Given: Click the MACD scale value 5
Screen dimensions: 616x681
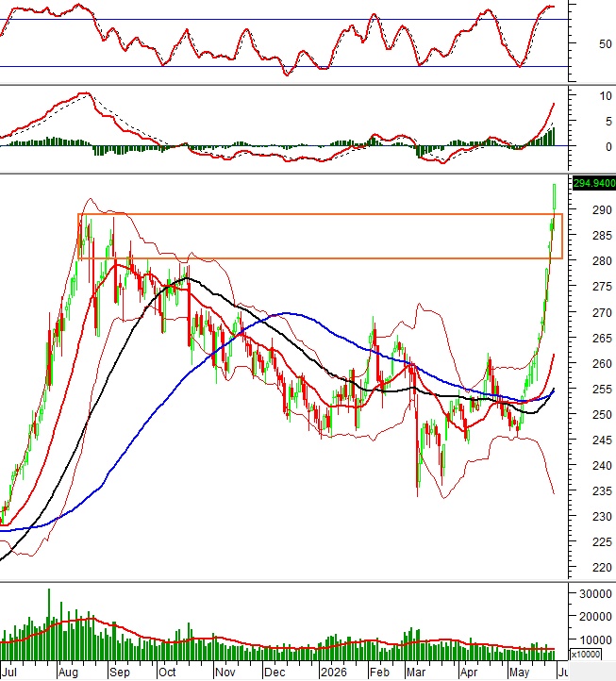Looking at the screenshot, I should pyautogui.click(x=608, y=122).
